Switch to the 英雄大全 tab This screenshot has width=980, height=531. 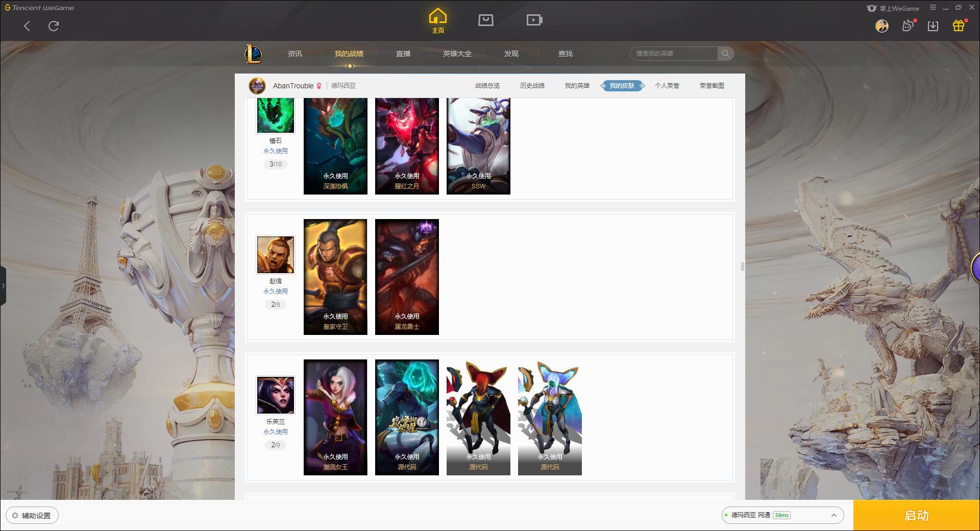pos(457,54)
